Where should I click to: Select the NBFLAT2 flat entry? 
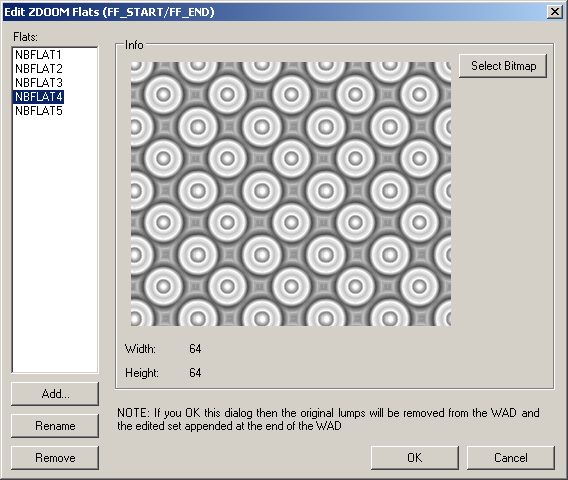pyautogui.click(x=39, y=68)
